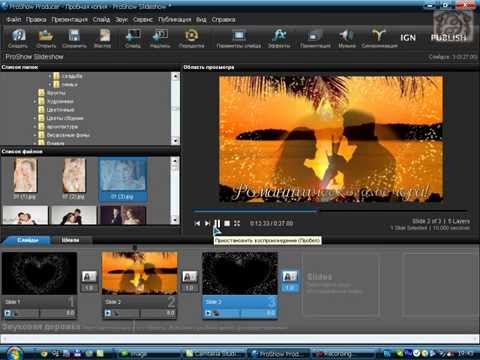
Task: Click the small play icon under Slide 1
Action: click(7, 313)
